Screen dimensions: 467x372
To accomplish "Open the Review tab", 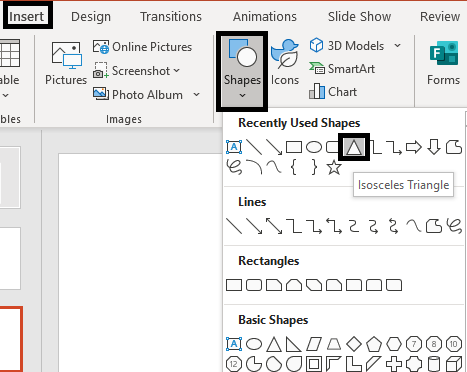I will pyautogui.click(x=440, y=16).
